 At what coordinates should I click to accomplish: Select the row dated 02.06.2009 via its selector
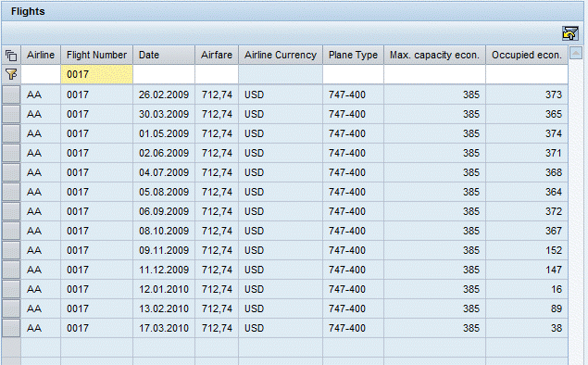(11, 153)
